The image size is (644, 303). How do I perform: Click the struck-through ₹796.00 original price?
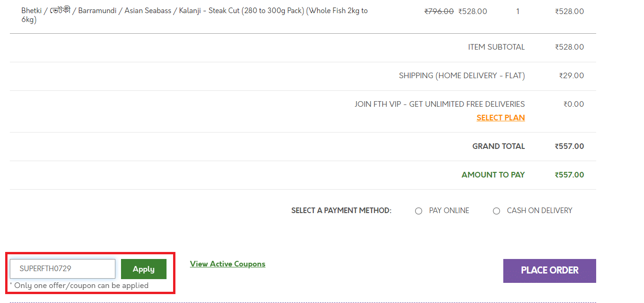pos(439,11)
